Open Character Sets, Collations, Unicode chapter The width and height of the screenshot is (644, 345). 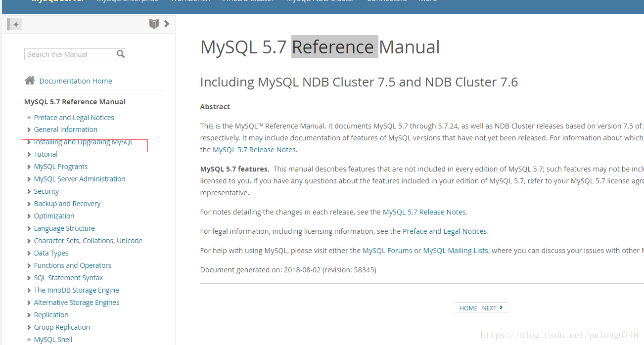click(88, 241)
